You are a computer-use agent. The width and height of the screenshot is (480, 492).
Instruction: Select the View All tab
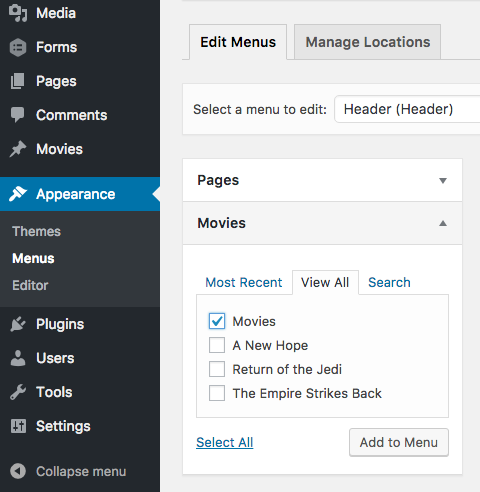[x=325, y=282]
